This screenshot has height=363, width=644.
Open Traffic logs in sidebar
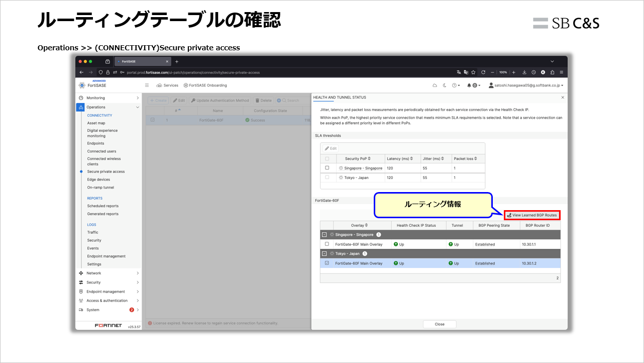tap(92, 232)
